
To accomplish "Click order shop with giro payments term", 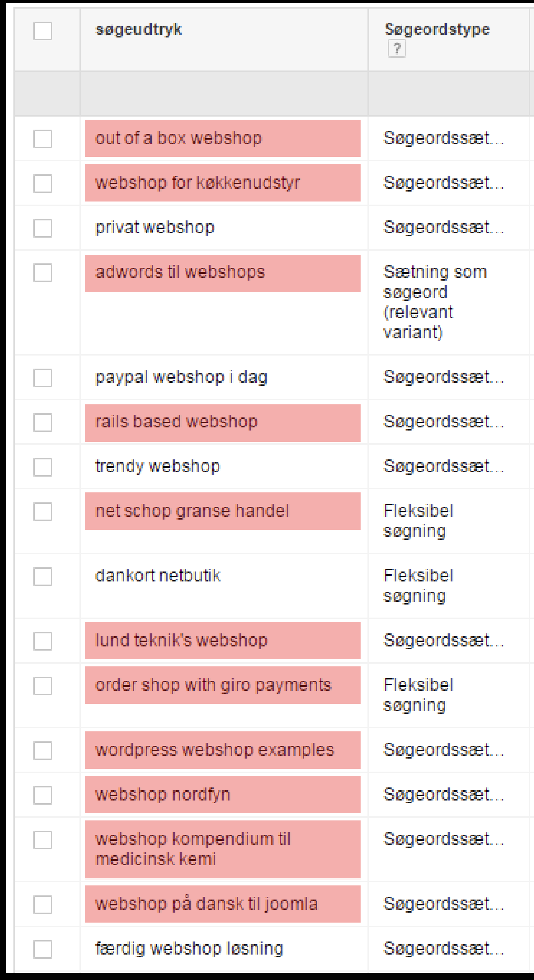I will [x=213, y=685].
